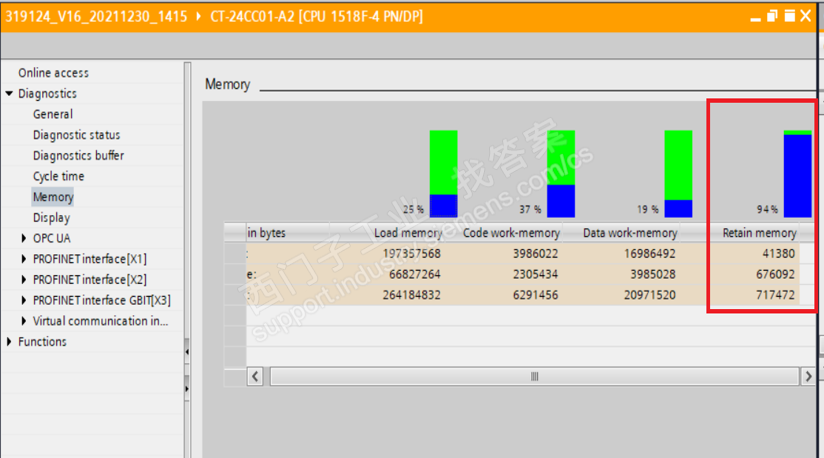Viewport: 824px width, 458px height.
Task: Open the Diagnostic status page
Action: tap(76, 135)
